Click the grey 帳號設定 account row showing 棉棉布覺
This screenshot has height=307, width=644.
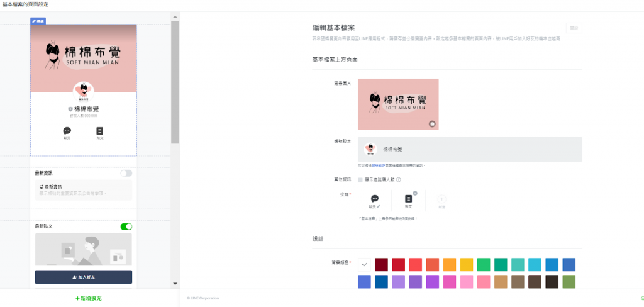click(470, 149)
